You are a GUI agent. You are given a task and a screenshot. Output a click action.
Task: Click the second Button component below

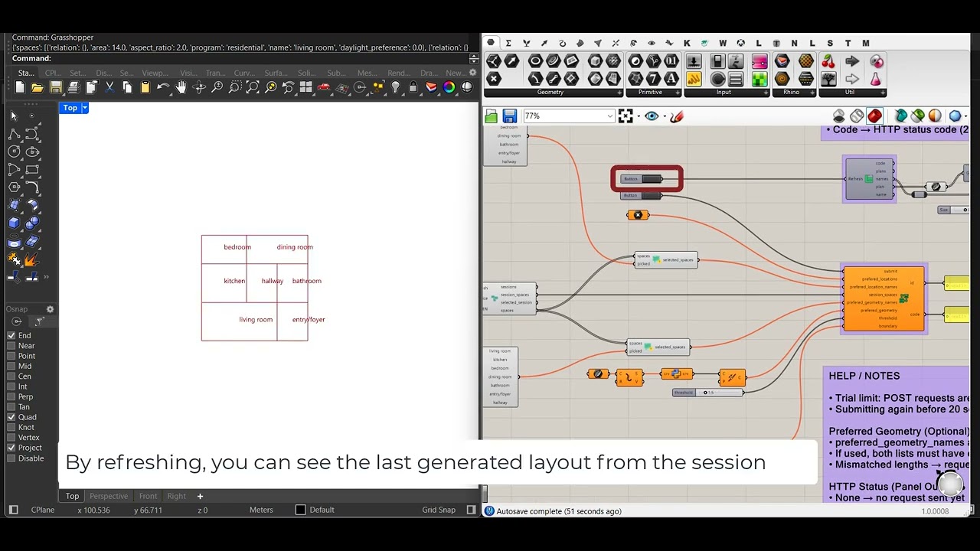coord(642,196)
